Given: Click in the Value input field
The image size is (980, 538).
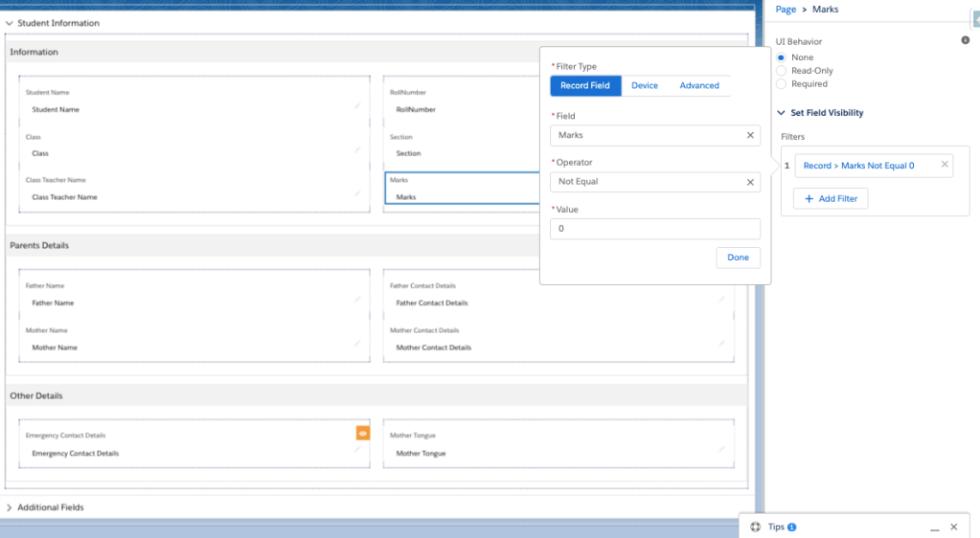Looking at the screenshot, I should (x=655, y=229).
